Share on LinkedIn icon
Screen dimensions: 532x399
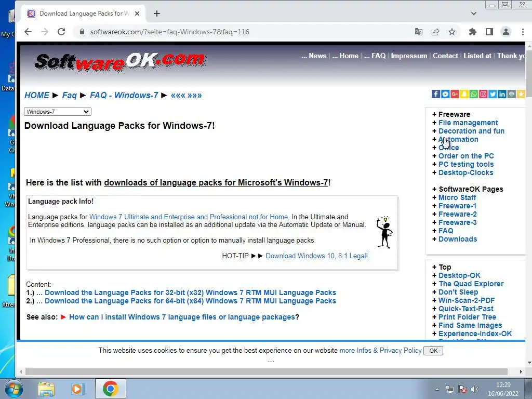coord(502,94)
